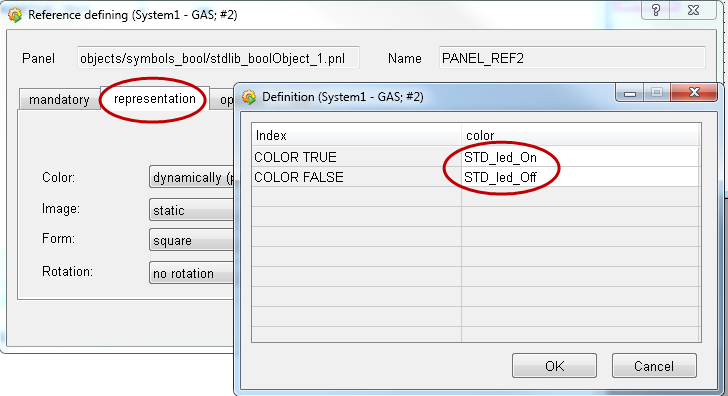Open the Image dropdown showing static
Image resolution: width=728 pixels, height=396 pixels.
pos(192,210)
